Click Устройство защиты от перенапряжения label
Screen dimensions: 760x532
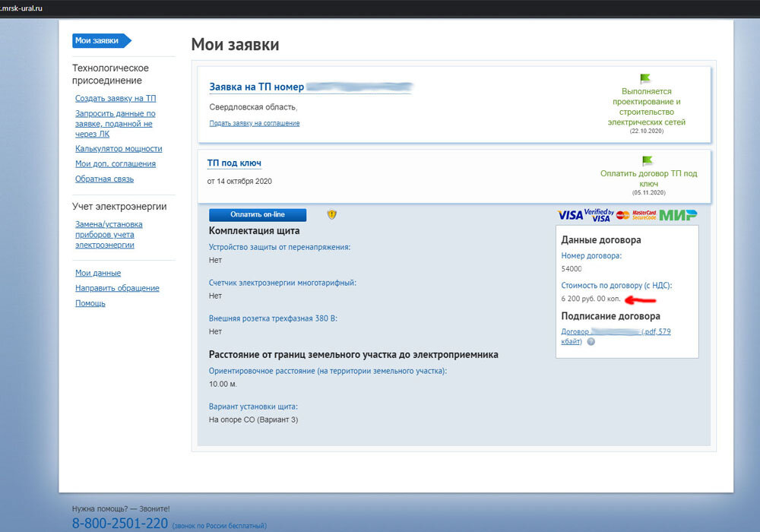pos(280,247)
